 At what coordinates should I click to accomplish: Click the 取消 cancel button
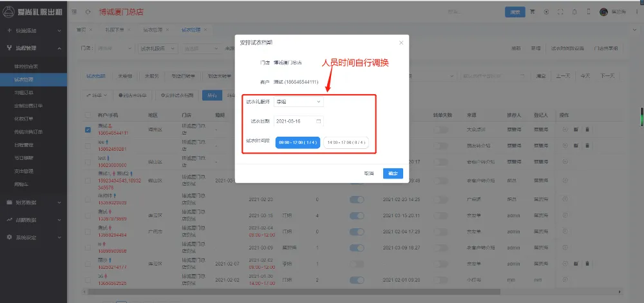pyautogui.click(x=369, y=173)
